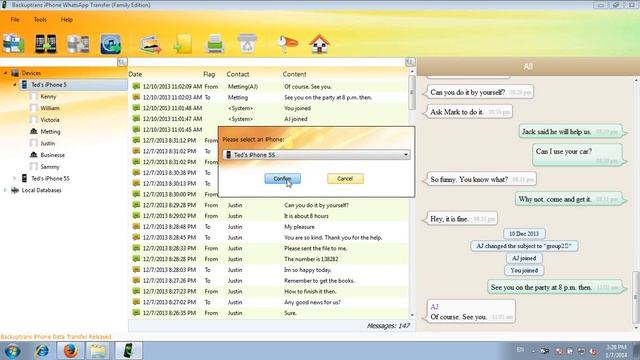This screenshot has height=360, width=640.
Task: Open the Help menu
Action: tap(67, 20)
